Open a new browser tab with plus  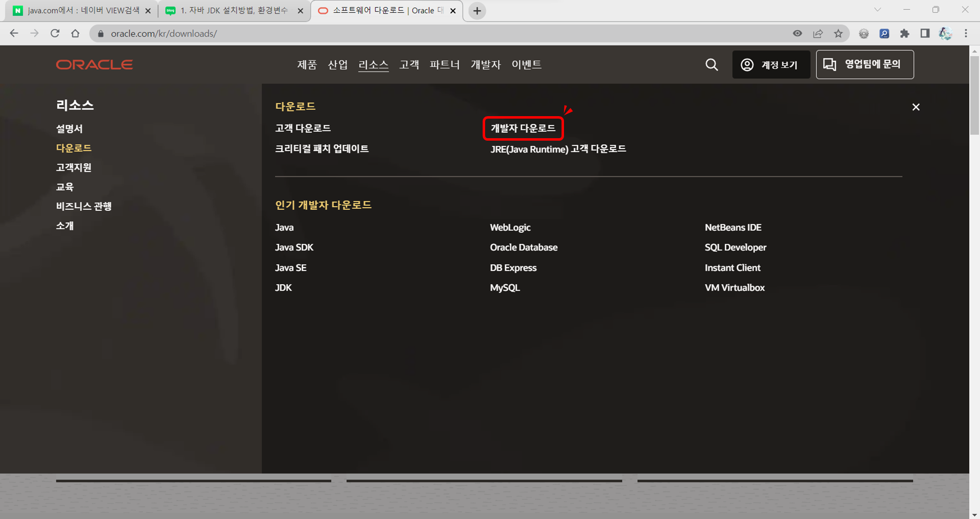click(477, 11)
